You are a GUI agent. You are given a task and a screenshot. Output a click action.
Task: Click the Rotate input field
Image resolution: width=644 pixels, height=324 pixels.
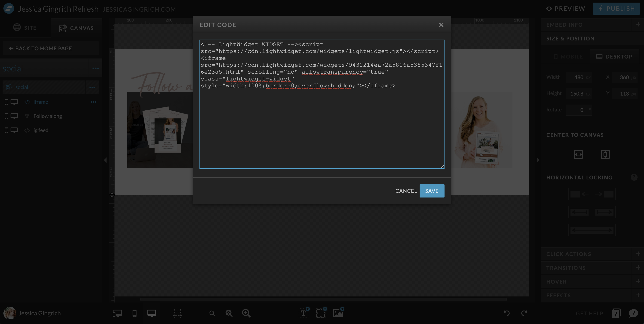coord(579,110)
